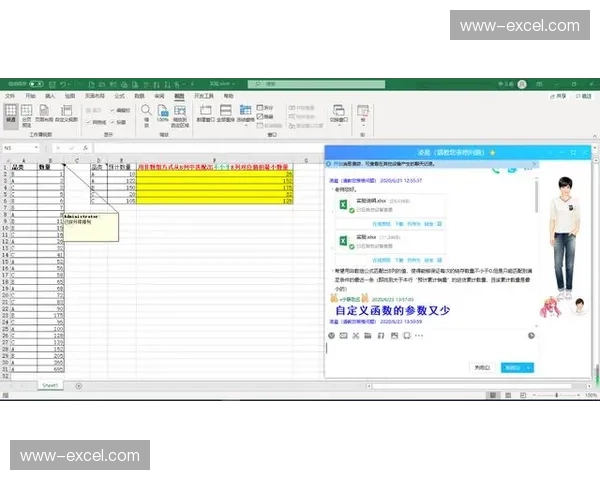The image size is (600, 480).
Task: Dismiss the chat roaming notification bar
Action: pyautogui.click(x=535, y=164)
